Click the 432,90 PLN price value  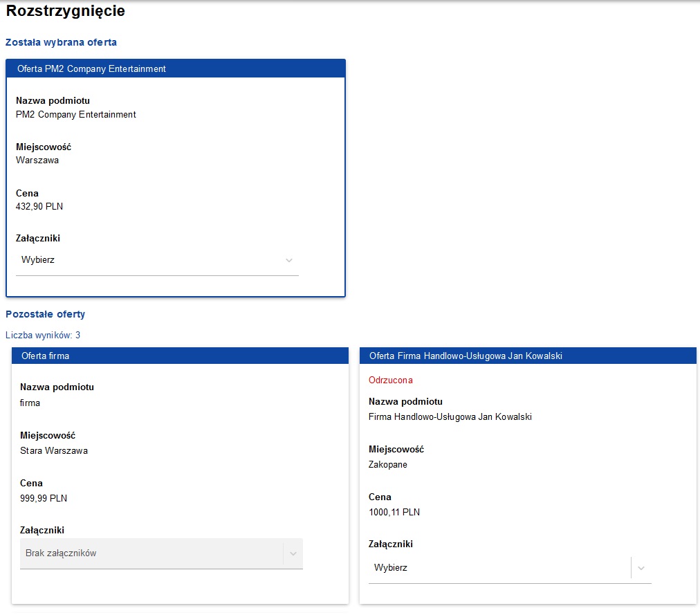point(39,206)
